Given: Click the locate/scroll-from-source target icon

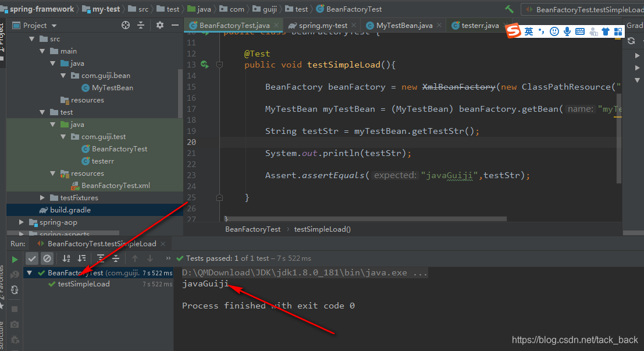Looking at the screenshot, I should (x=126, y=25).
